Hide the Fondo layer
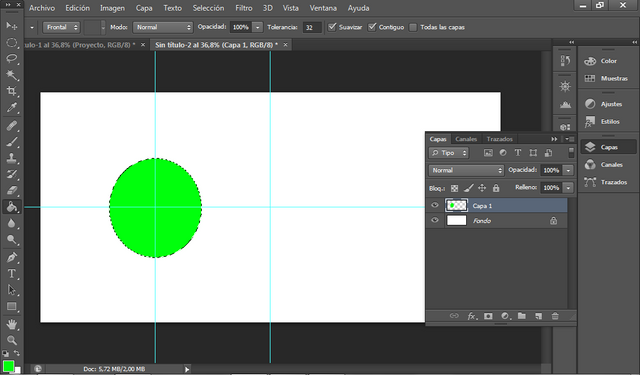640x375 pixels. (x=435, y=220)
